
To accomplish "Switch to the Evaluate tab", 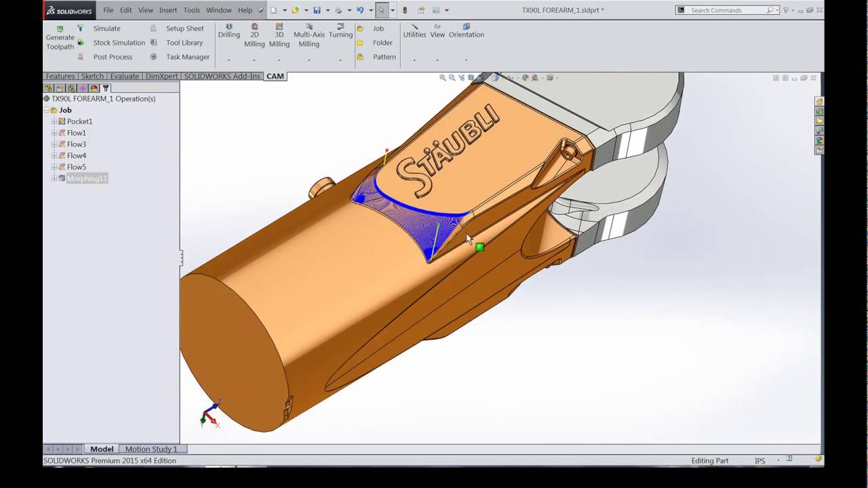I will pos(125,77).
